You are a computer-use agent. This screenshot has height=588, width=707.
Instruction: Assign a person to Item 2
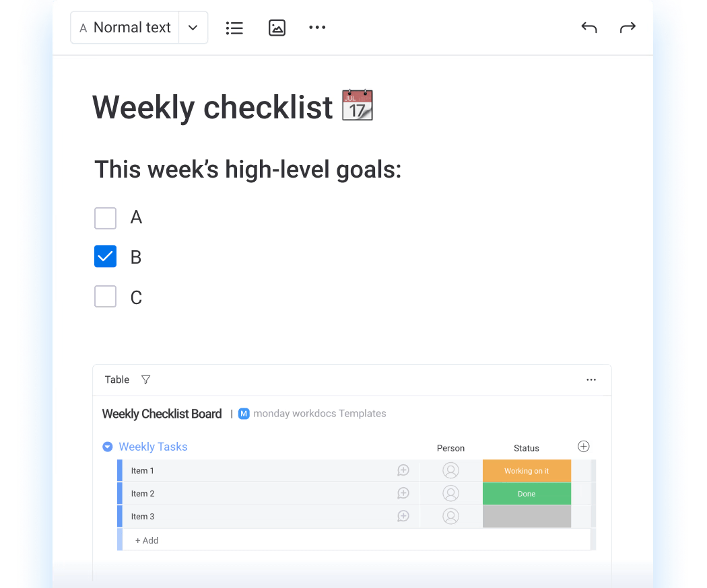(450, 493)
